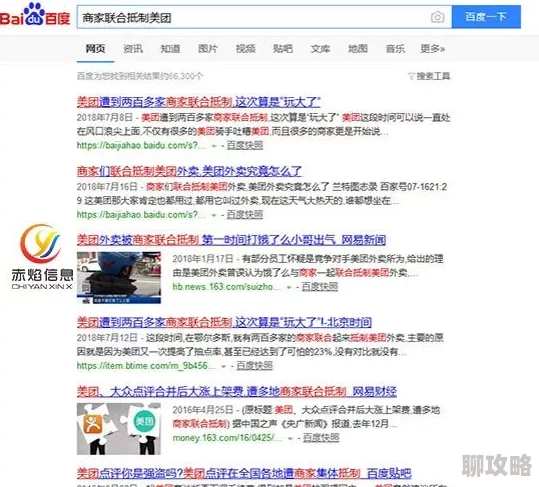Screen dimensions: 539x487
Task: Click https://item.btime.com URL text
Action: [147, 366]
